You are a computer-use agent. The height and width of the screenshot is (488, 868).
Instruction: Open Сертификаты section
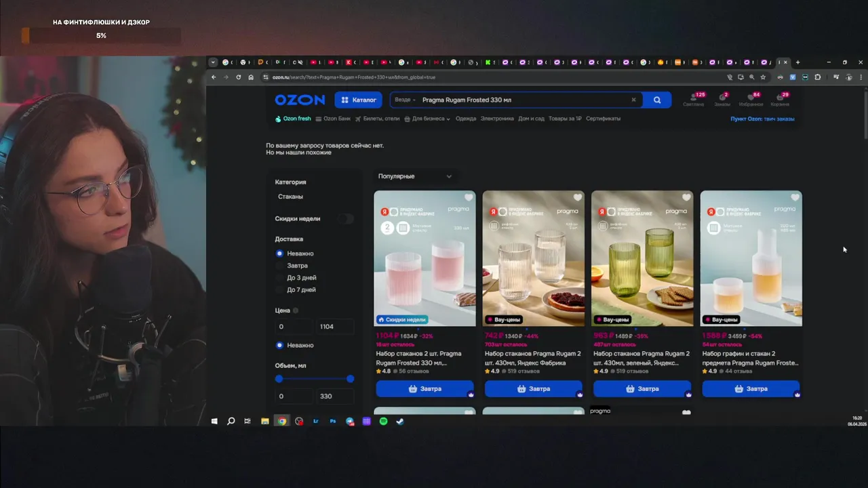[x=604, y=119]
